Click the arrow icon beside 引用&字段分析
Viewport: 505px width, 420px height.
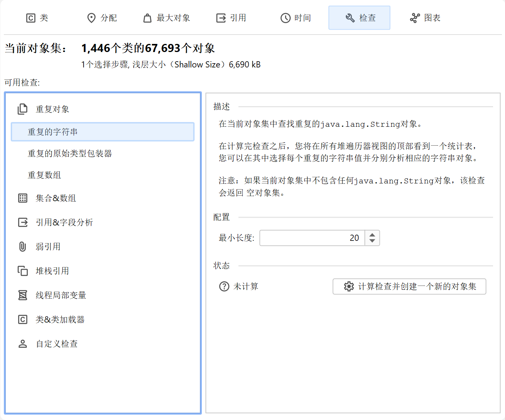click(x=23, y=222)
